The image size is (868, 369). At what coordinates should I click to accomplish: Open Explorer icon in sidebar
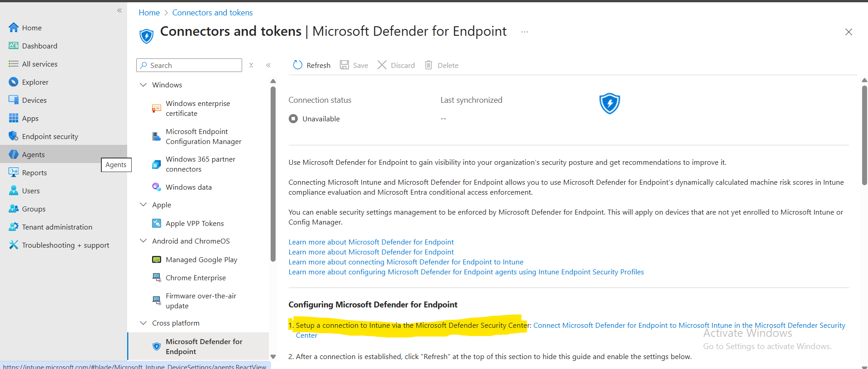tap(14, 82)
